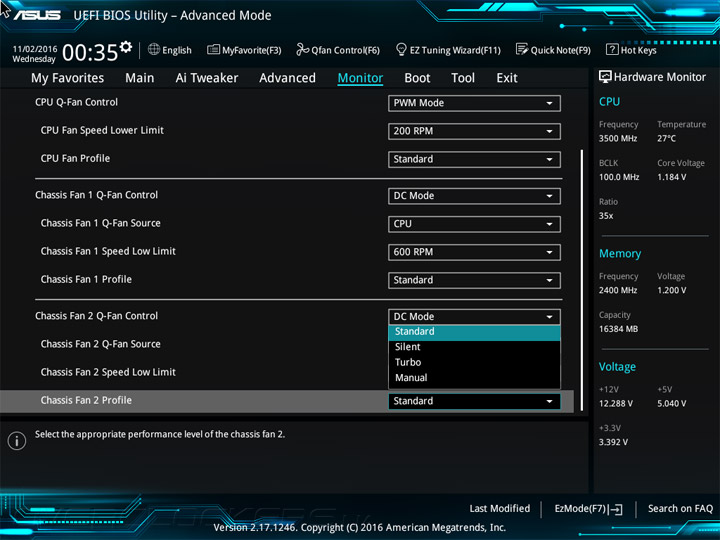Select CPU Fan Speed Lower Limit label

point(102,130)
